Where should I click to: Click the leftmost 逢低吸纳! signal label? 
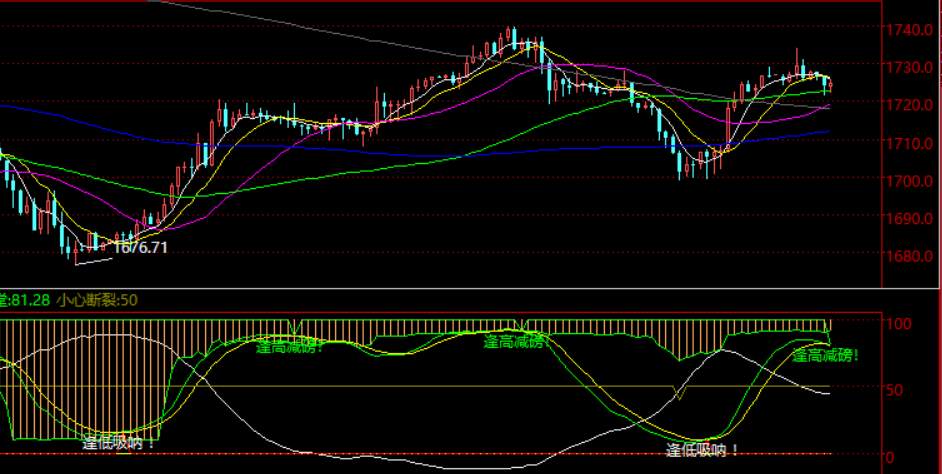[120, 444]
